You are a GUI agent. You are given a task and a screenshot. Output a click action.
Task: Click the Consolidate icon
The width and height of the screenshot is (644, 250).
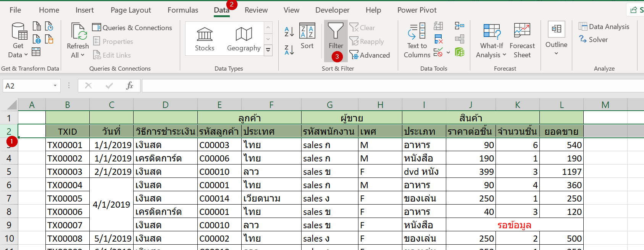pyautogui.click(x=459, y=26)
